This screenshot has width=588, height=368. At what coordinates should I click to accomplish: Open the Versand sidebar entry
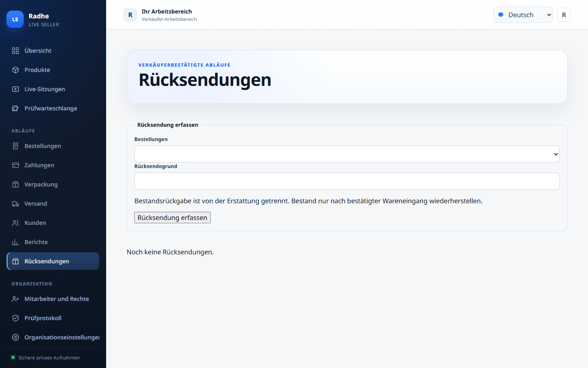pyautogui.click(x=53, y=204)
